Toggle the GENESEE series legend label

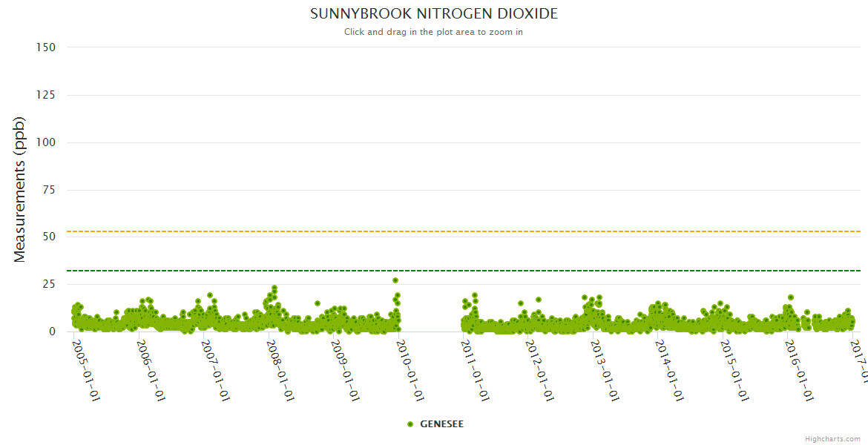click(441, 424)
